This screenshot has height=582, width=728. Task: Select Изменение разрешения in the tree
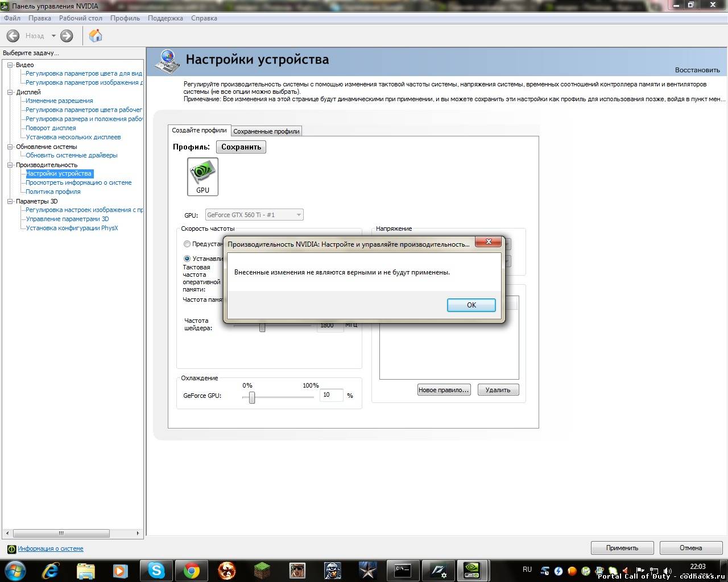tap(59, 101)
